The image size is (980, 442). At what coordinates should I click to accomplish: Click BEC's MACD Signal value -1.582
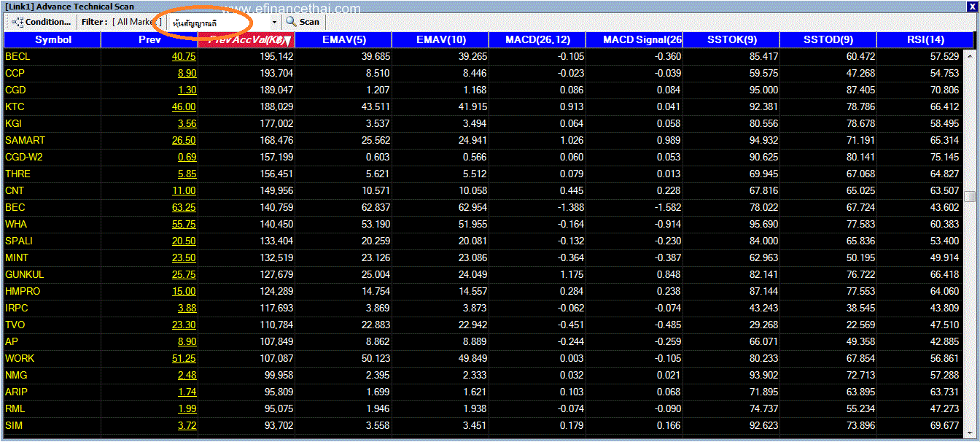(x=666, y=207)
